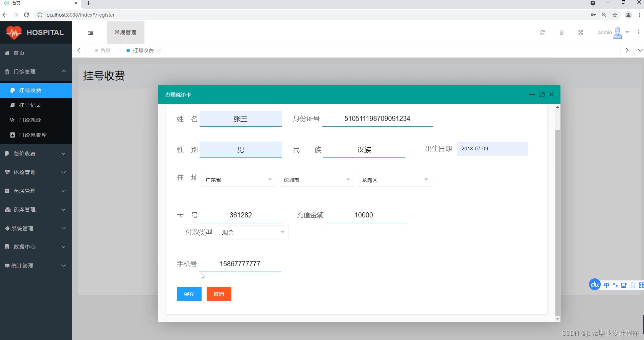Click the browser address bar URL
The image size is (644, 340).
pyautogui.click(x=80, y=15)
